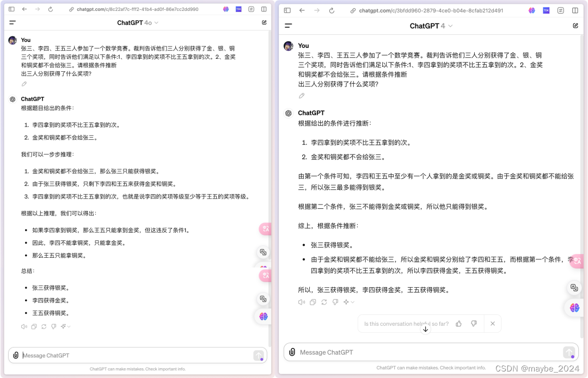588x378 pixels.
Task: Reload page in left browser window
Action: pyautogui.click(x=51, y=9)
